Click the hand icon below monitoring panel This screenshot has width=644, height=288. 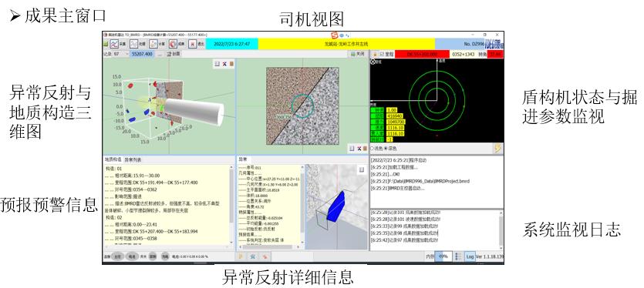(x=497, y=148)
